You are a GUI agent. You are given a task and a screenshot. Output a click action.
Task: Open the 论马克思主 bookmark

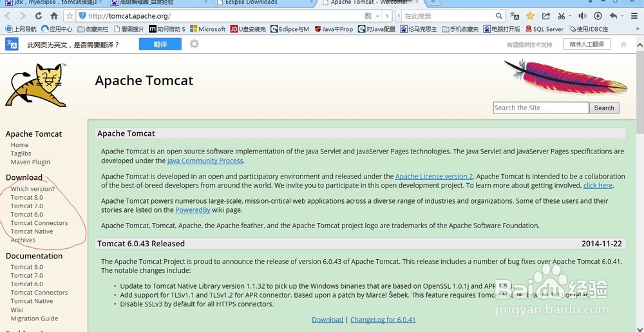[x=419, y=29]
